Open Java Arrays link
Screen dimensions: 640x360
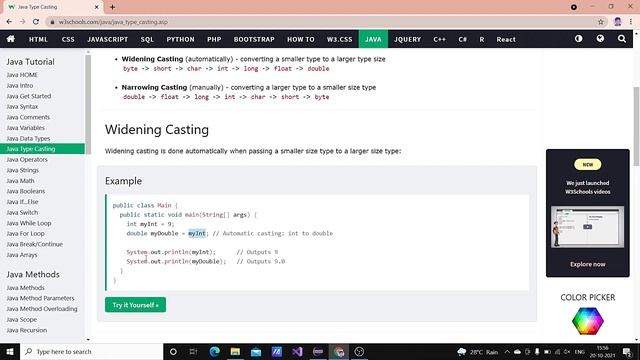[x=22, y=255]
